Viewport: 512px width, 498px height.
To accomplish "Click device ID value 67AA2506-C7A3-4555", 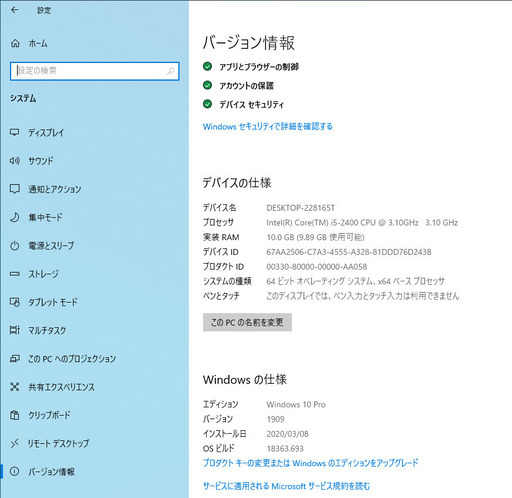I will point(349,252).
